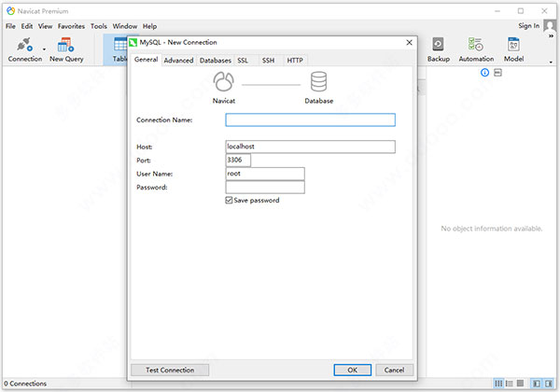Screen dimensions: 560x392
Task: Toggle the Save password checkbox
Action: tap(229, 200)
